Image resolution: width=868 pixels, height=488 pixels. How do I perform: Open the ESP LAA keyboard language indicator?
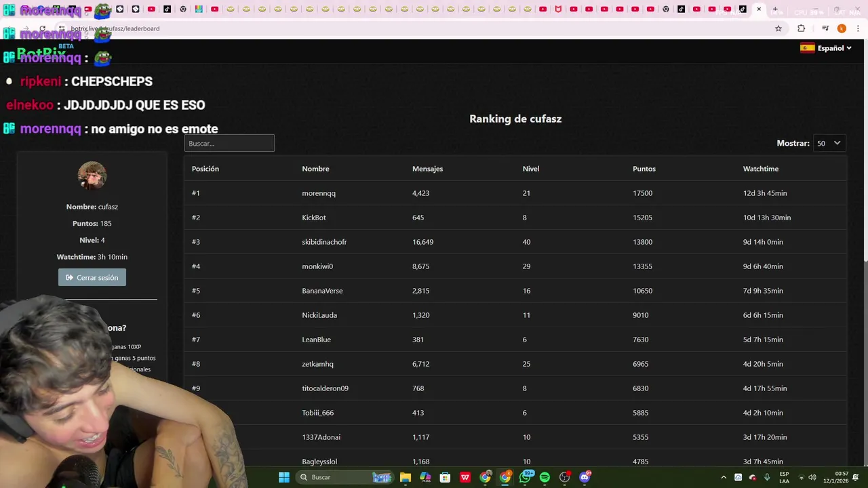click(x=784, y=477)
